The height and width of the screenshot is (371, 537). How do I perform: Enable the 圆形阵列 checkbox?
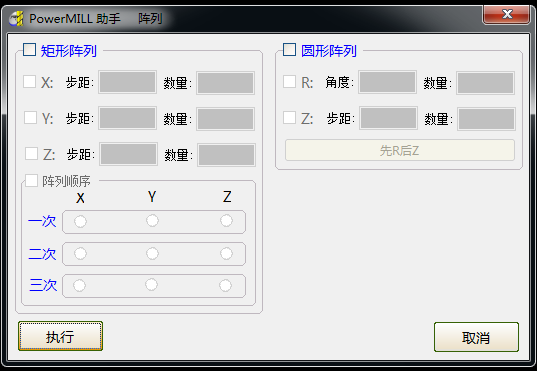(289, 50)
